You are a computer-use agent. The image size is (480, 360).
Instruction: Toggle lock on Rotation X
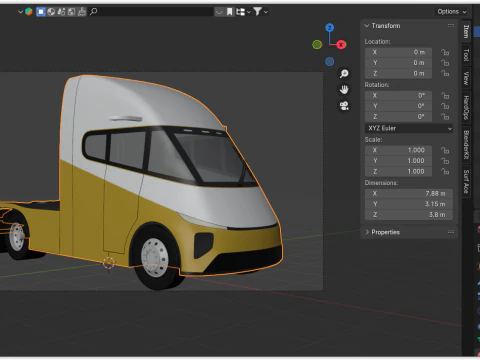(445, 95)
